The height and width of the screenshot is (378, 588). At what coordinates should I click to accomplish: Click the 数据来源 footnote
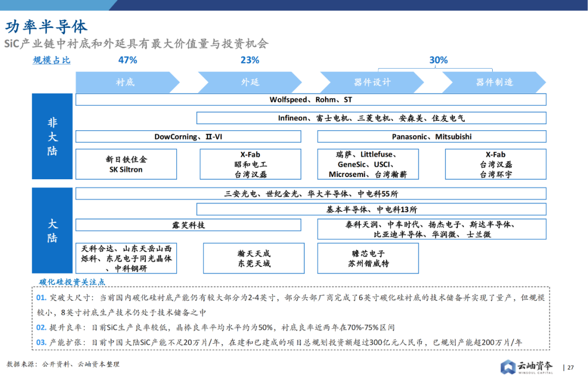tap(63, 364)
